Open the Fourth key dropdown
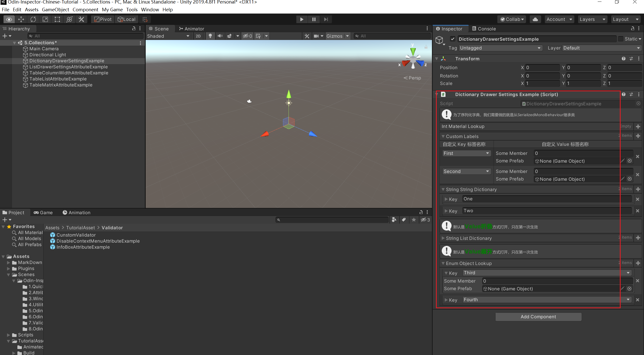The image size is (644, 355). pos(547,299)
